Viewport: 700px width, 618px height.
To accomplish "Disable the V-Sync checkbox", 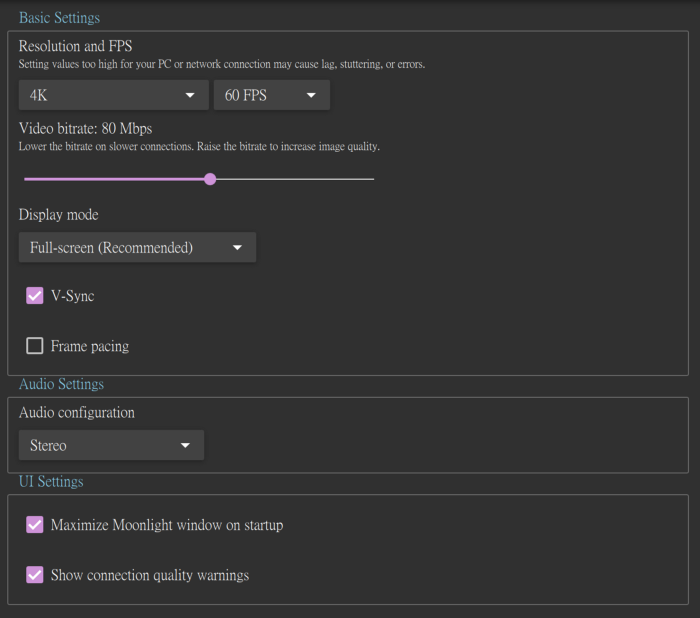I will [x=35, y=296].
